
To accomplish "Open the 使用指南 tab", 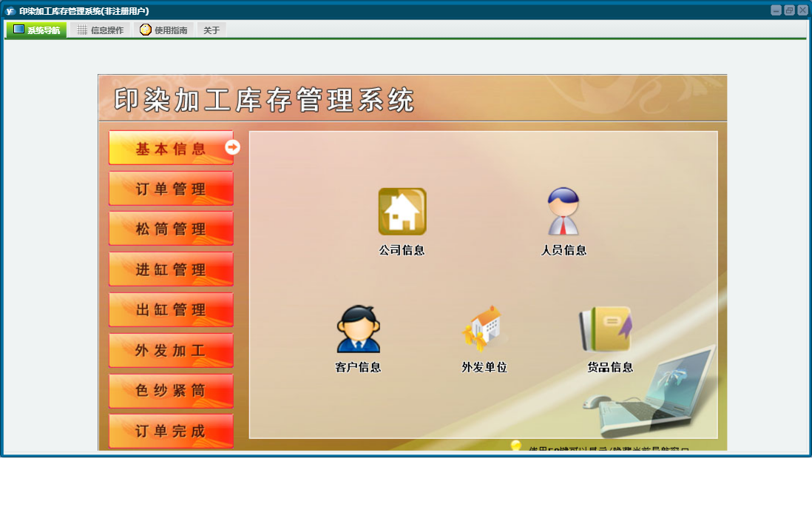I will pyautogui.click(x=163, y=30).
